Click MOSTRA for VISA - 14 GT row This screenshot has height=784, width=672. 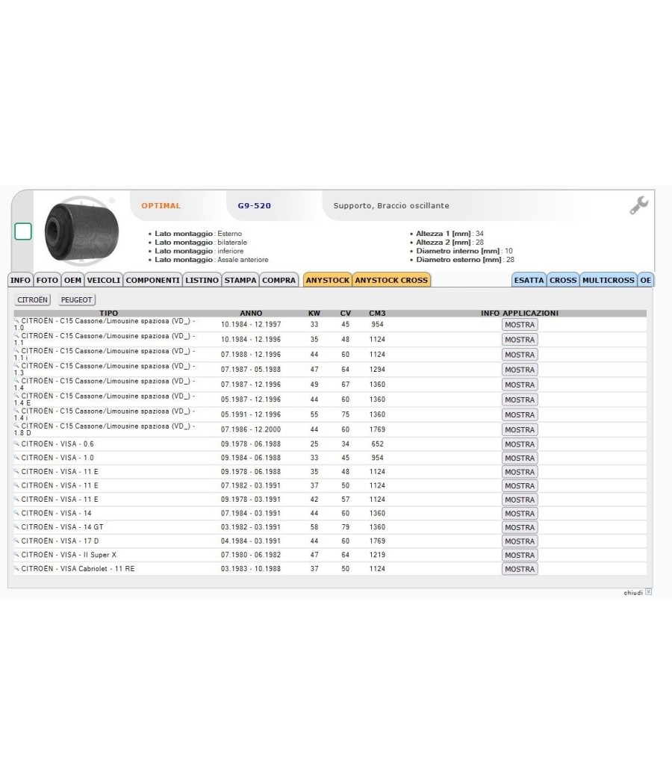520,527
